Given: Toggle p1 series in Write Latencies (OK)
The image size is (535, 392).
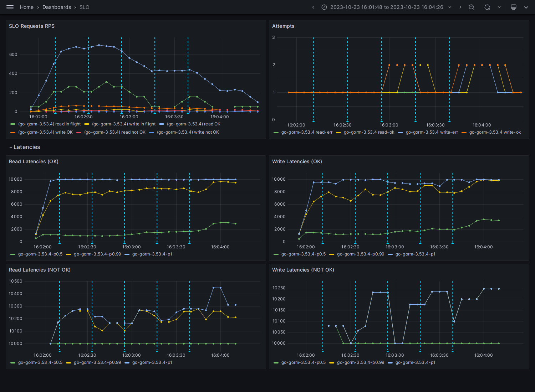Looking at the screenshot, I should pos(416,254).
